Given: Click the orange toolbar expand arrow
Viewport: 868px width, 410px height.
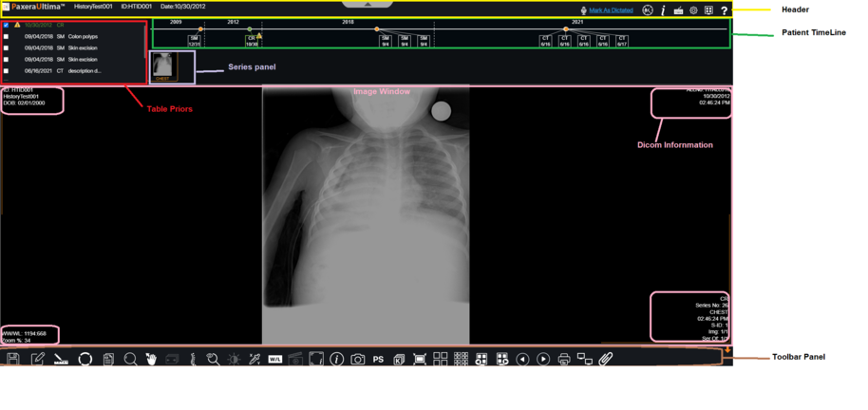Looking at the screenshot, I should 727,350.
